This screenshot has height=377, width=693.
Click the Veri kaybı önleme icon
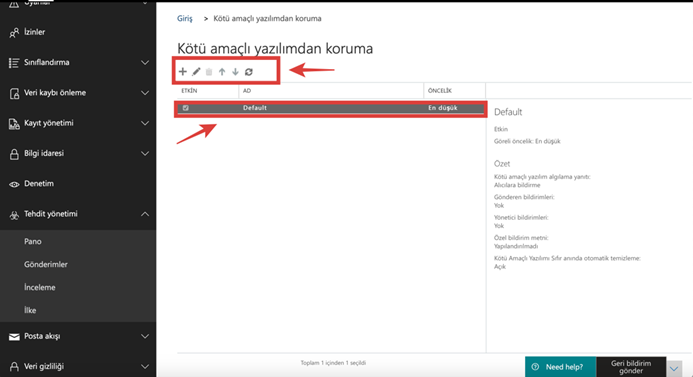pos(14,93)
